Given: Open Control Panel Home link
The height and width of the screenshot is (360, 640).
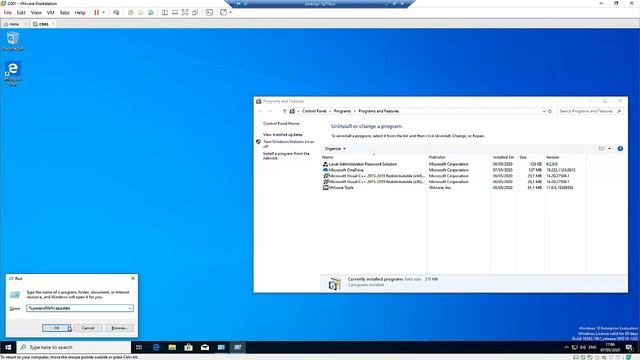Looking at the screenshot, I should (281, 123).
